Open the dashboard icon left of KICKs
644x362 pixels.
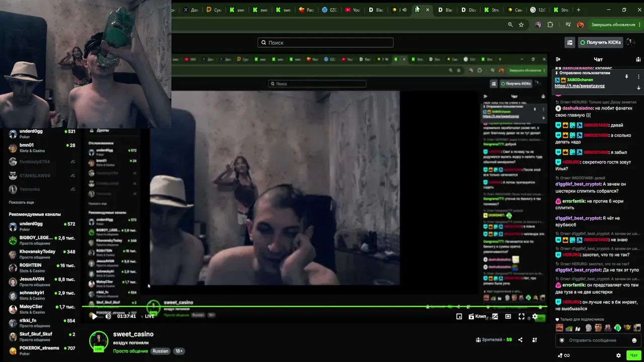point(570,42)
